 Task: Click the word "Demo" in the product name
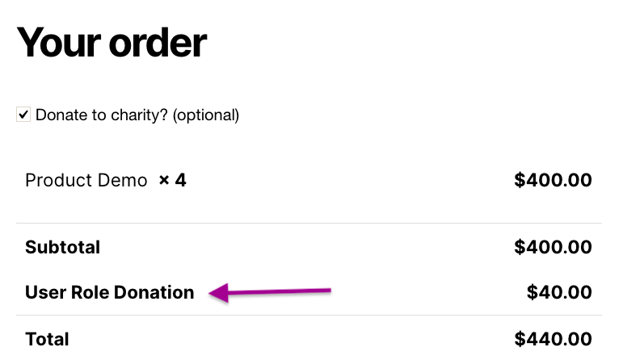pyautogui.click(x=126, y=180)
